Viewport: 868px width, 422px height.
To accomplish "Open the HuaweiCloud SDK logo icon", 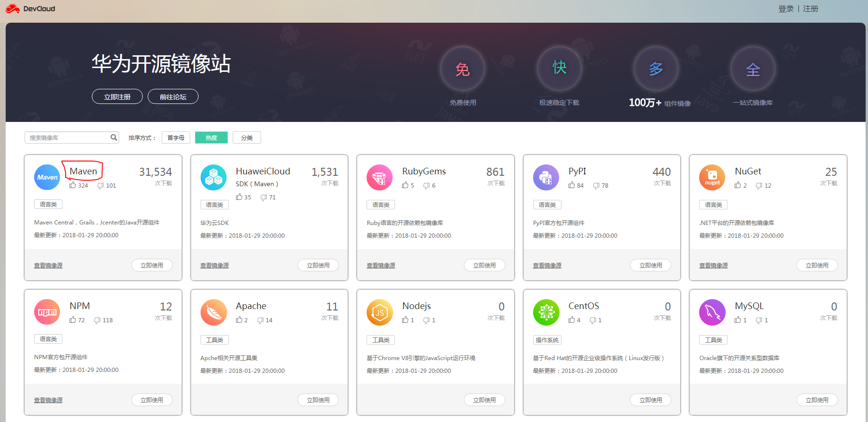I will 213,177.
